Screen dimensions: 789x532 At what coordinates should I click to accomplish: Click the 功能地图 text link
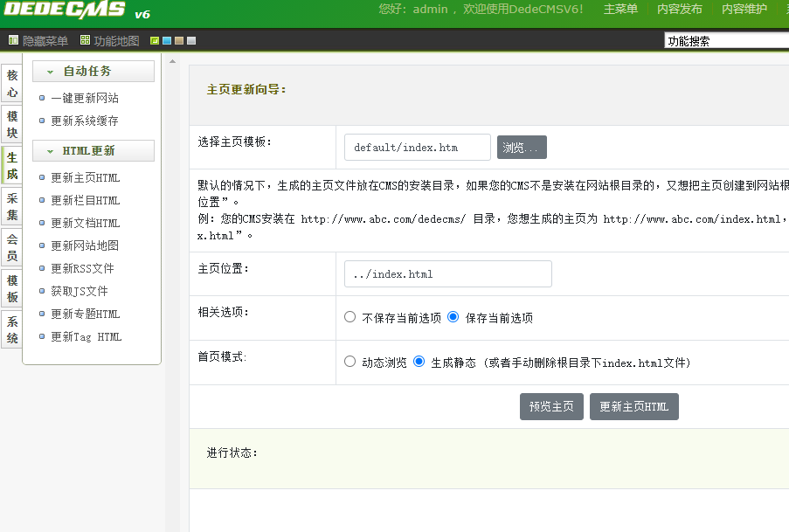116,41
